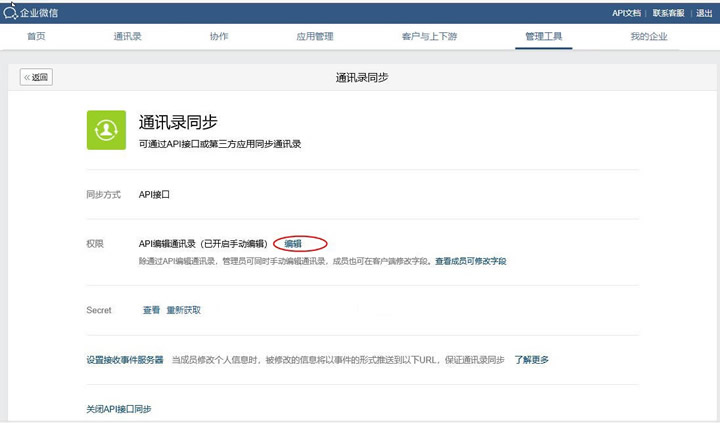
Task: Open 查看成员可修改字段 link
Action: [470, 261]
